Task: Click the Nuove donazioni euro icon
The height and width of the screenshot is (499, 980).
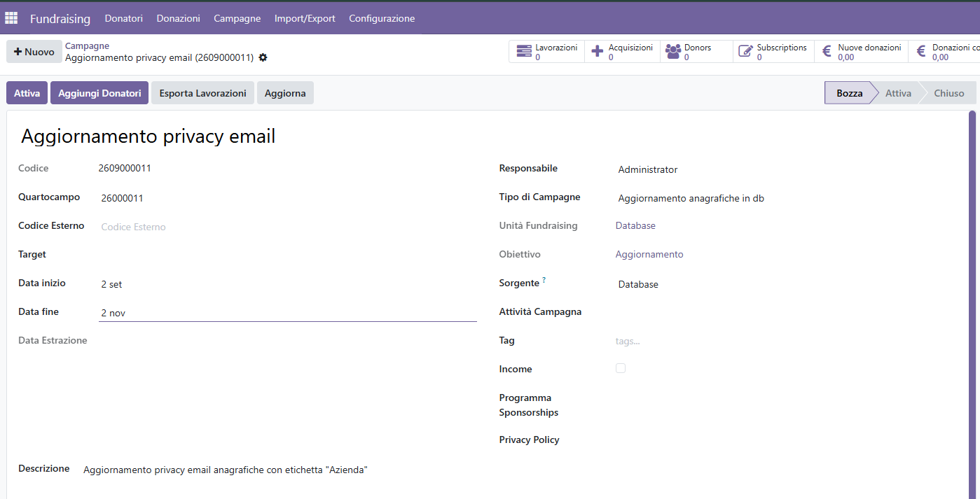Action: [x=827, y=51]
